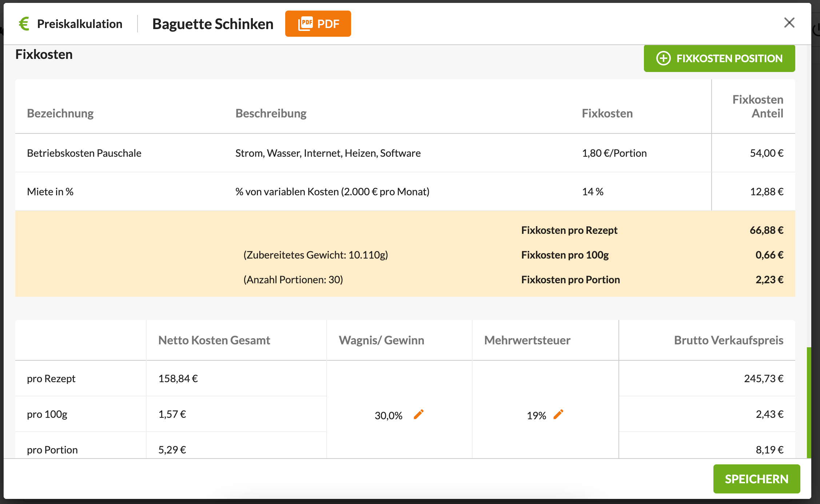
Task: Edit the Wagnis/Gewinn percentage pencil
Action: (419, 414)
